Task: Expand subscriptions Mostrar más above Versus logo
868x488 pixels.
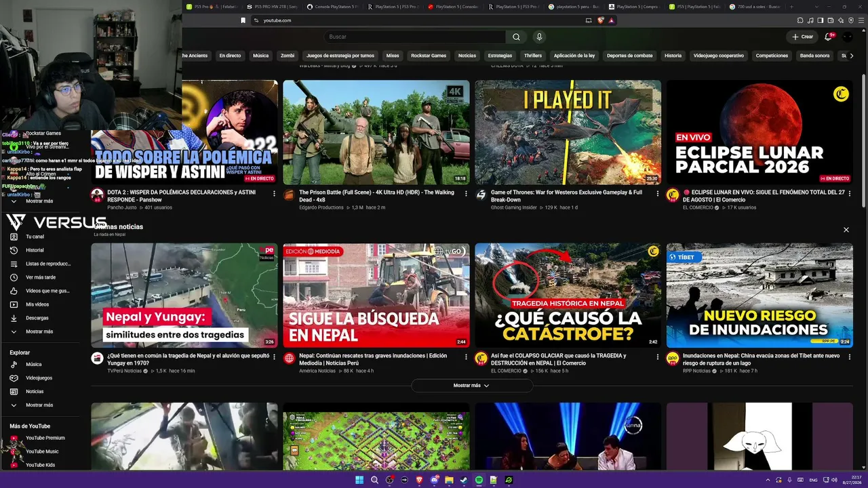Action: 33,201
